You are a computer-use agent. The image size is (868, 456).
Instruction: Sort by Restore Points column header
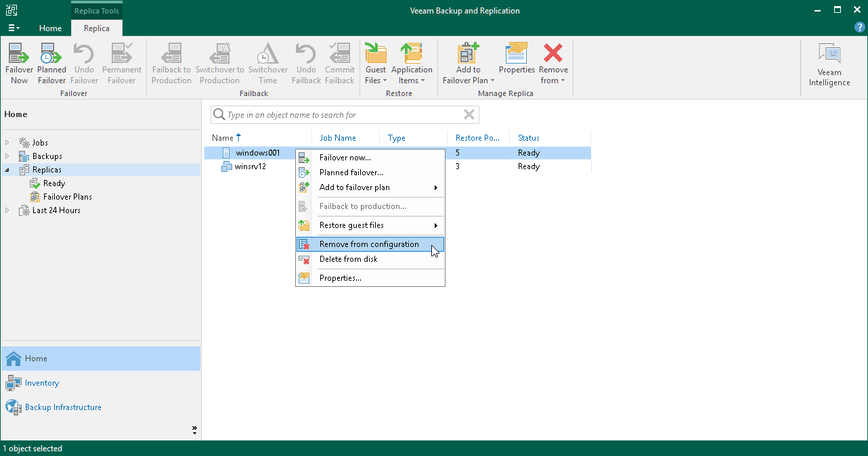click(x=478, y=138)
